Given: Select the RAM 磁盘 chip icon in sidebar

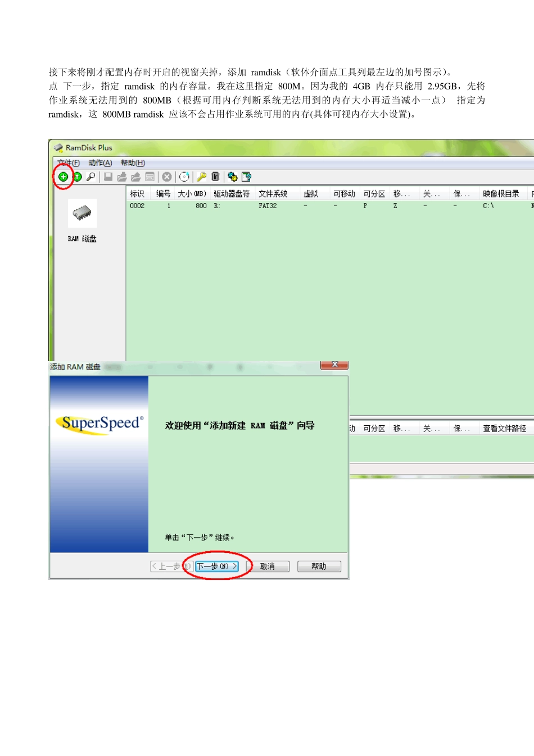Looking at the screenshot, I should [x=82, y=213].
